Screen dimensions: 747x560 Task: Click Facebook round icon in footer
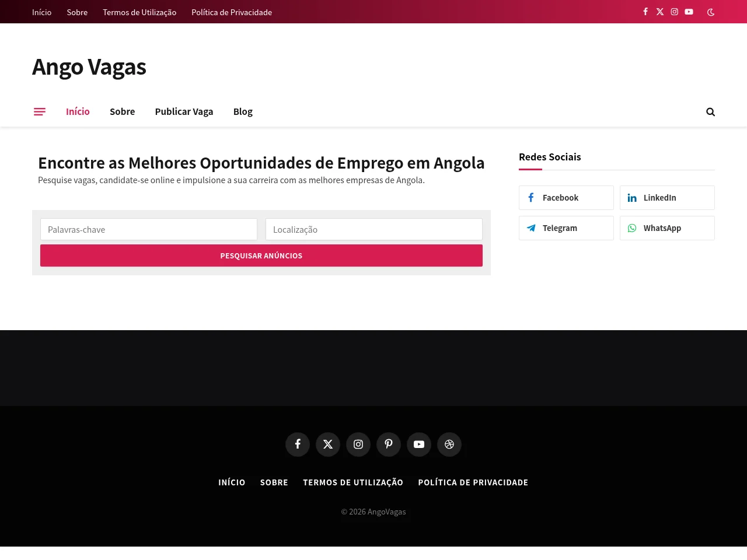pos(298,444)
